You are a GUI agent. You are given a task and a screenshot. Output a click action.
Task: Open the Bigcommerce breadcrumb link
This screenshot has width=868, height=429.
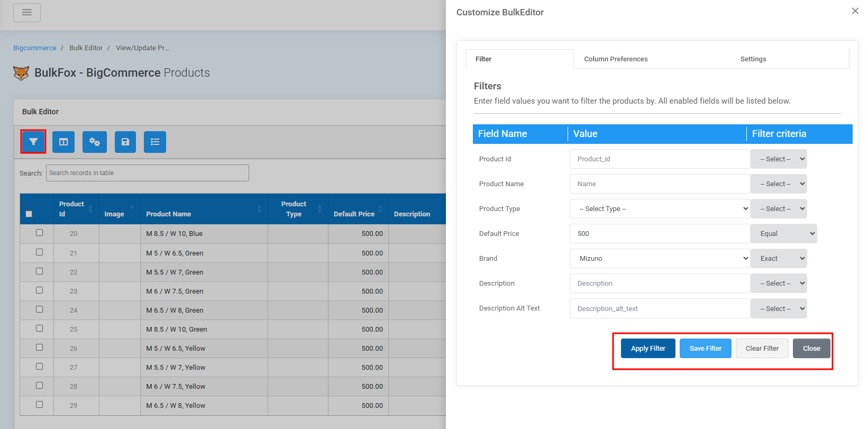point(35,48)
